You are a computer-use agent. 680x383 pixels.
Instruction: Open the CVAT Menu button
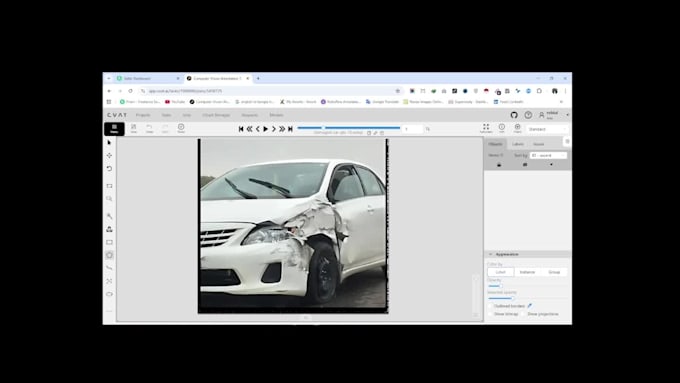[114, 129]
